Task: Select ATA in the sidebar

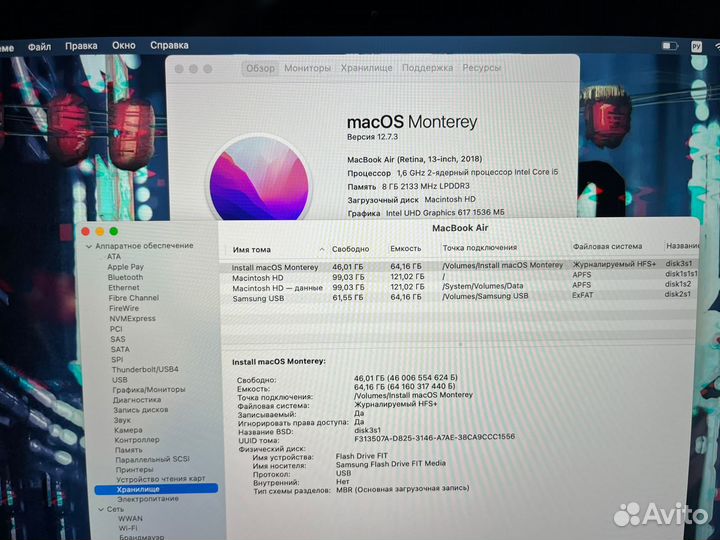Action: [x=114, y=257]
